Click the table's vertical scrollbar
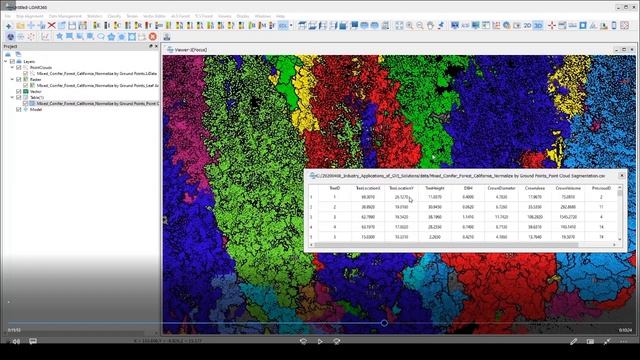The height and width of the screenshot is (360, 640). click(620, 193)
